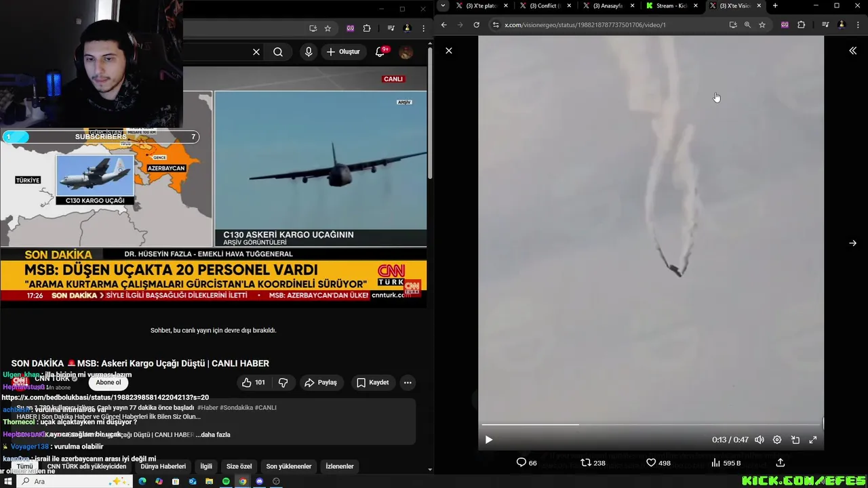This screenshot has width=868, height=488.
Task: Open X video settings gear
Action: point(777,440)
